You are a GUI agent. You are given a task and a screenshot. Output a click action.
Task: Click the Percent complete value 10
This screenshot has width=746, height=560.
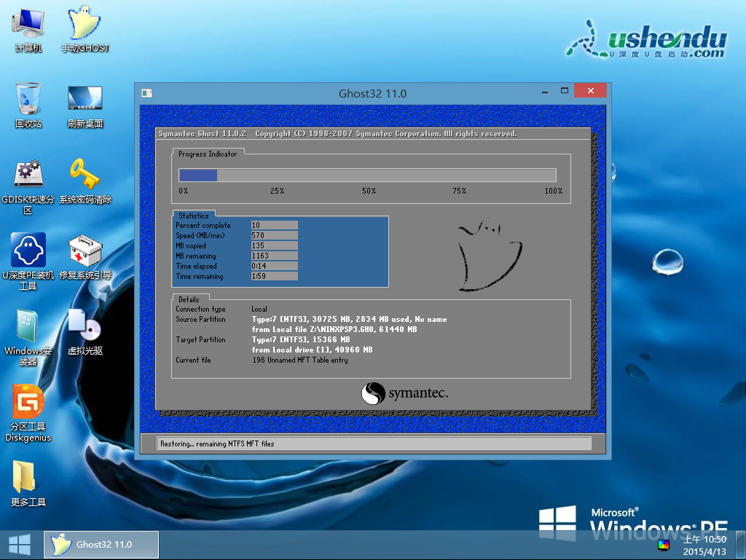pyautogui.click(x=275, y=225)
